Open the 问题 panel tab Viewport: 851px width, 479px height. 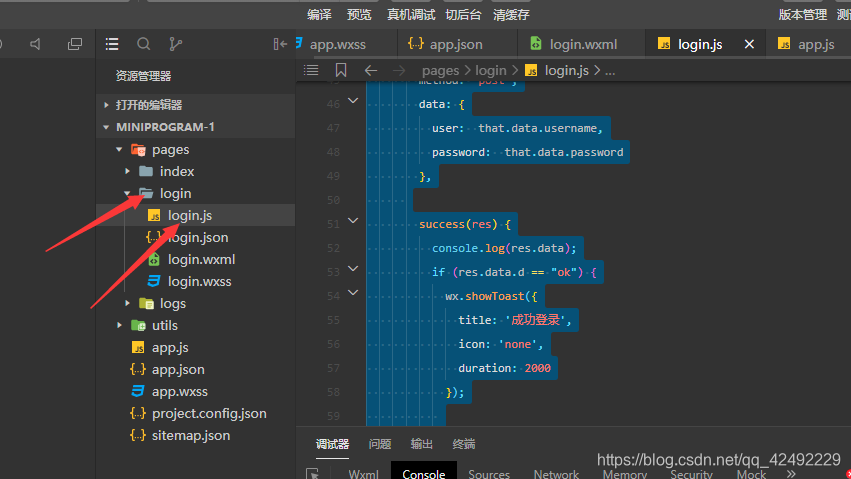(x=379, y=444)
